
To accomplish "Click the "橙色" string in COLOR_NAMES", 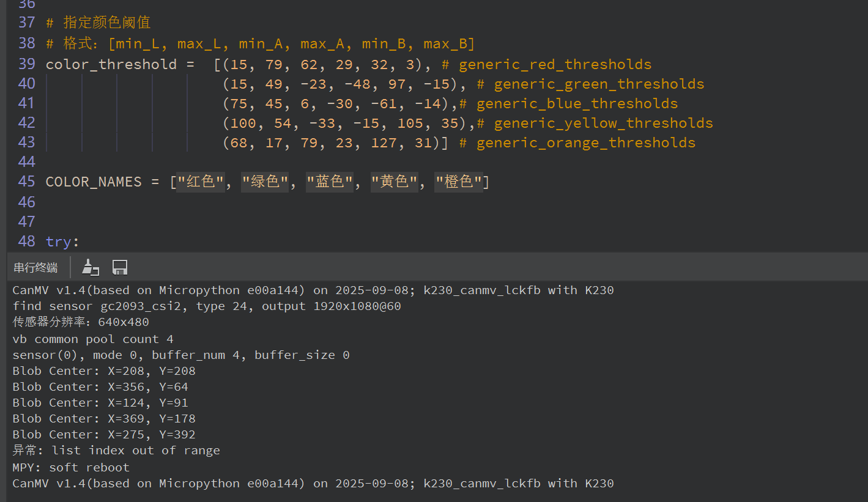I will [x=458, y=182].
